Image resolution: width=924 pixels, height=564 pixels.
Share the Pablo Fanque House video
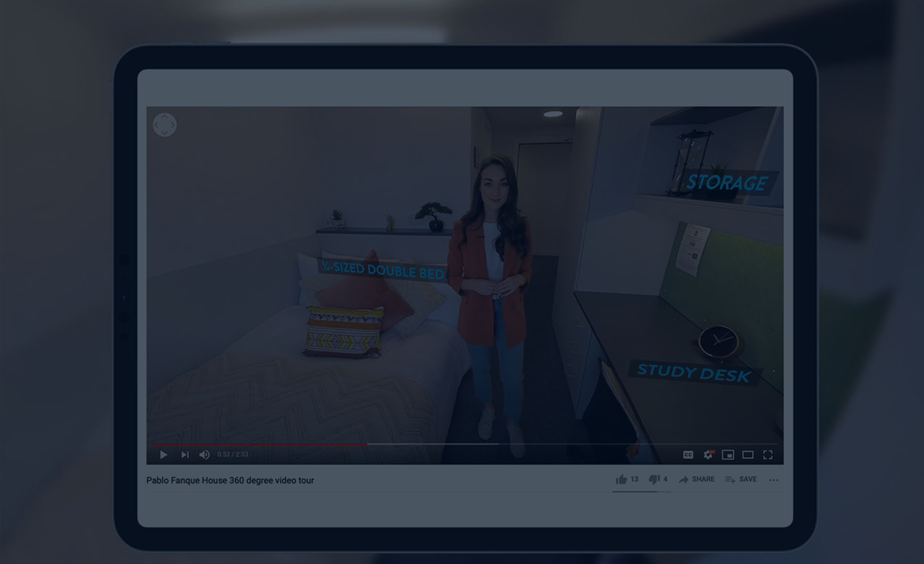pyautogui.click(x=696, y=479)
